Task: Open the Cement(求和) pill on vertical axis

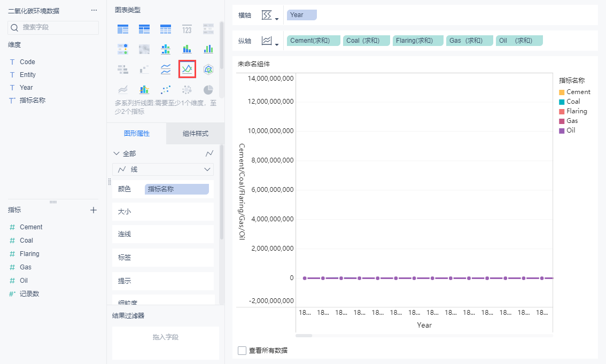Action: pos(314,41)
